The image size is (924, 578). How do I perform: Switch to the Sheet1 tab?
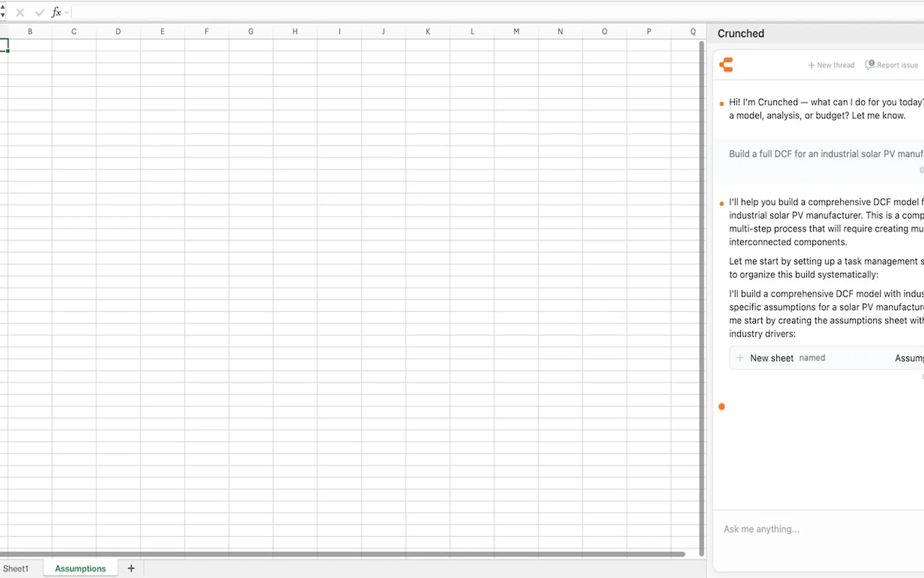pos(16,569)
